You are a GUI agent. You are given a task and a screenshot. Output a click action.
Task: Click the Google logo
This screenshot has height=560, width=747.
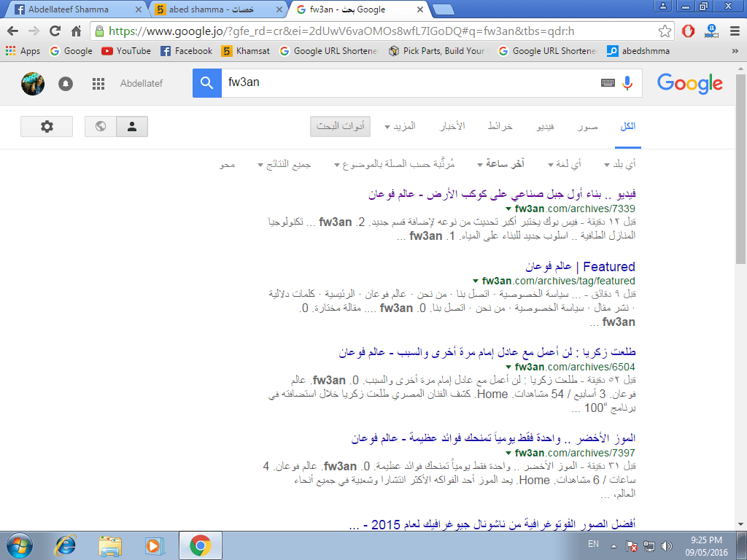pyautogui.click(x=690, y=83)
